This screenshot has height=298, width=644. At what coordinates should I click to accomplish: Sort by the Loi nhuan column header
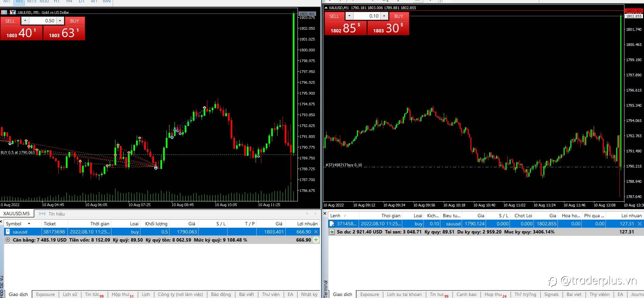[625, 216]
